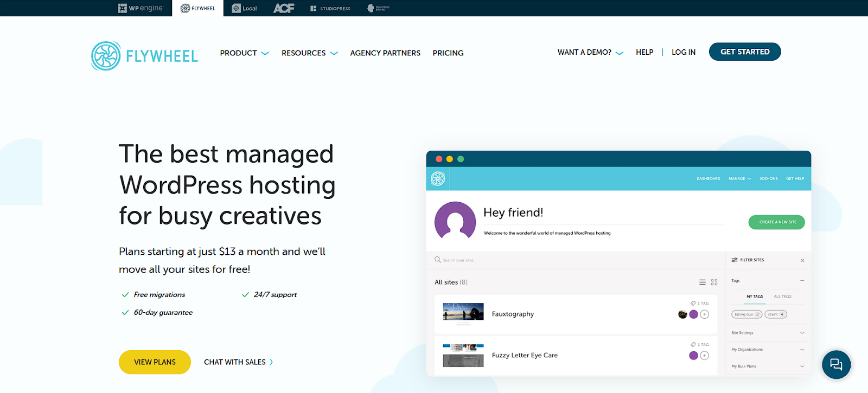Screen dimensions: 868x393
Task: Select Get Help in the dashboard navigation
Action: [x=795, y=178]
